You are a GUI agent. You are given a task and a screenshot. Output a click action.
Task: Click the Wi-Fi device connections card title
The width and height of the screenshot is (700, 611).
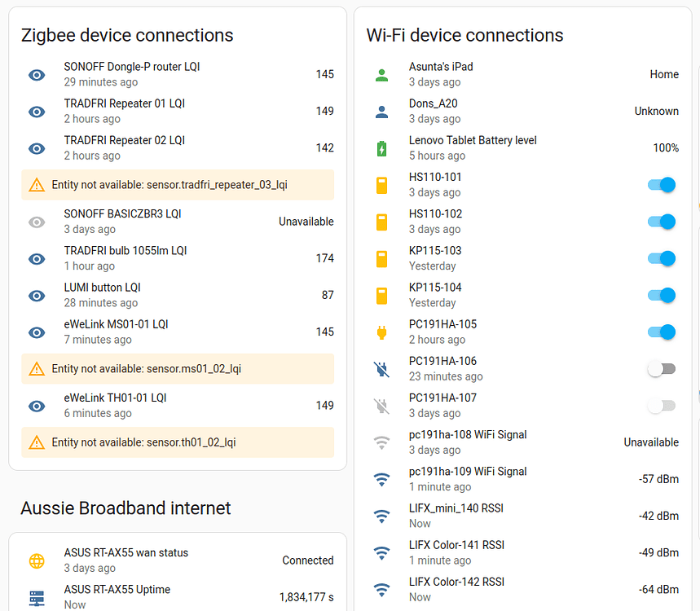(x=464, y=35)
